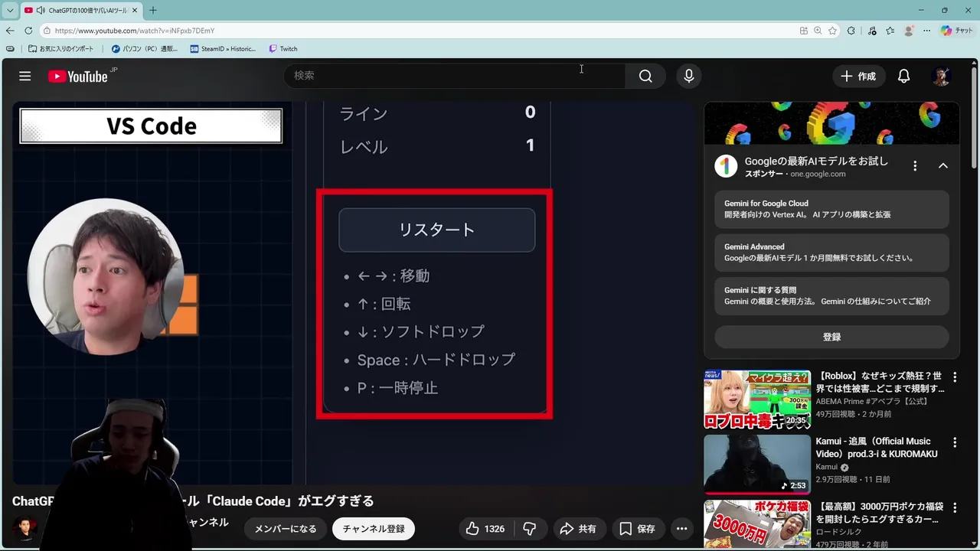980x551 pixels.
Task: Click the 保存 save button
Action: coord(637,529)
